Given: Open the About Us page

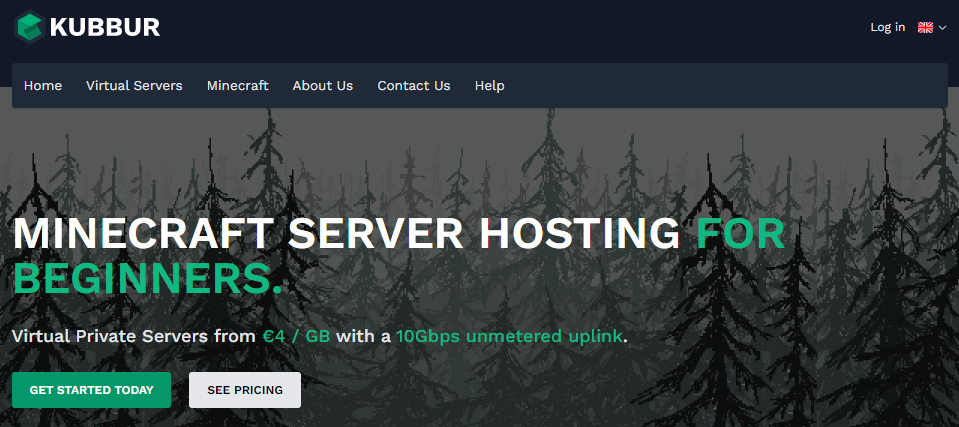Looking at the screenshot, I should (322, 86).
